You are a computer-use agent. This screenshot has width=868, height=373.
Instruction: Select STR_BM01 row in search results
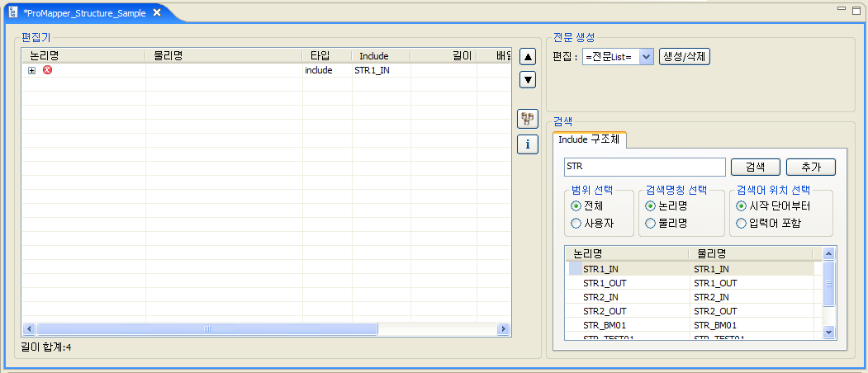[690, 325]
